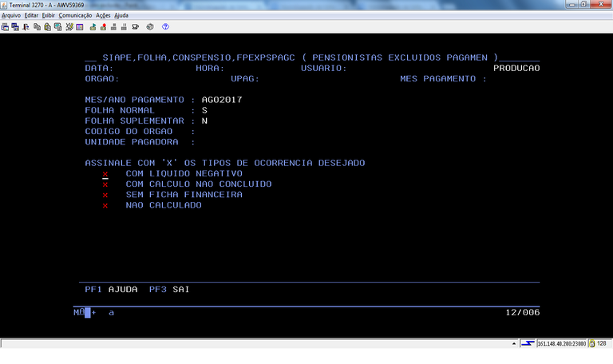
Task: Click the session letter 'a' in the operator area
Action: (112, 313)
